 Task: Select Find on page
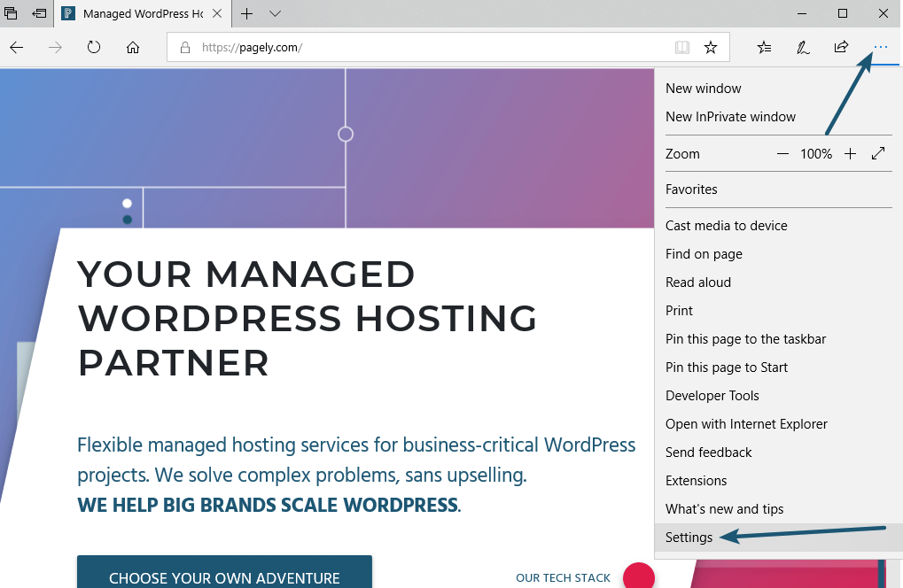[779, 254]
